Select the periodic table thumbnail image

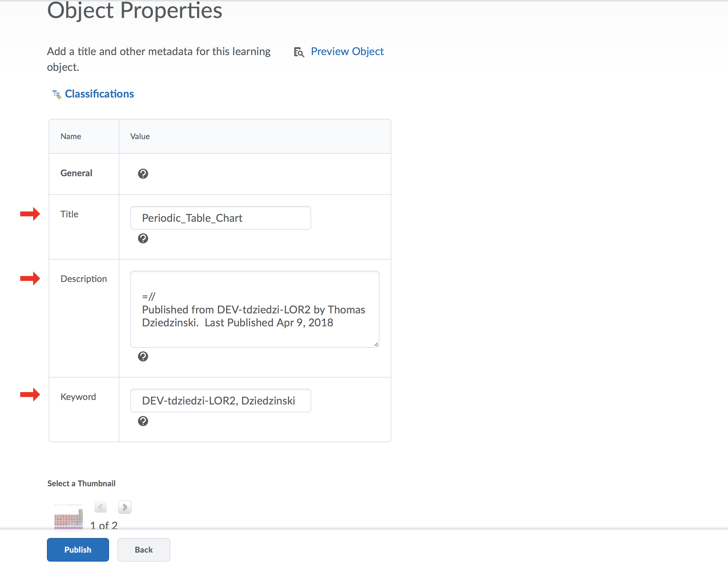click(69, 517)
